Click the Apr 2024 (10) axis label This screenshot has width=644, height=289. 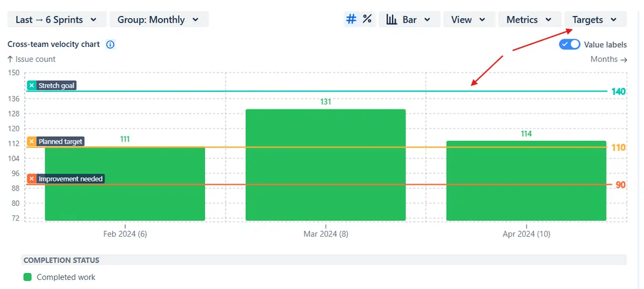(x=526, y=234)
